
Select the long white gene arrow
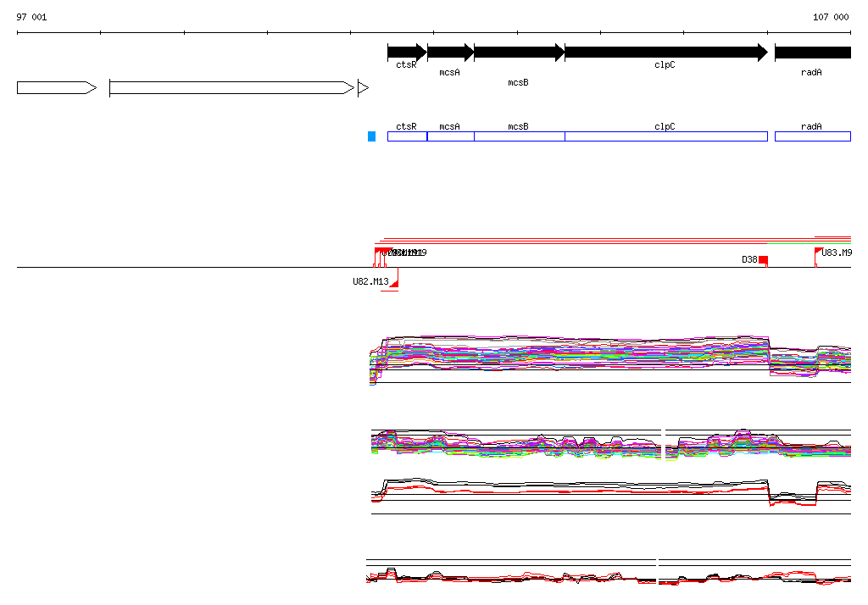coord(231,87)
